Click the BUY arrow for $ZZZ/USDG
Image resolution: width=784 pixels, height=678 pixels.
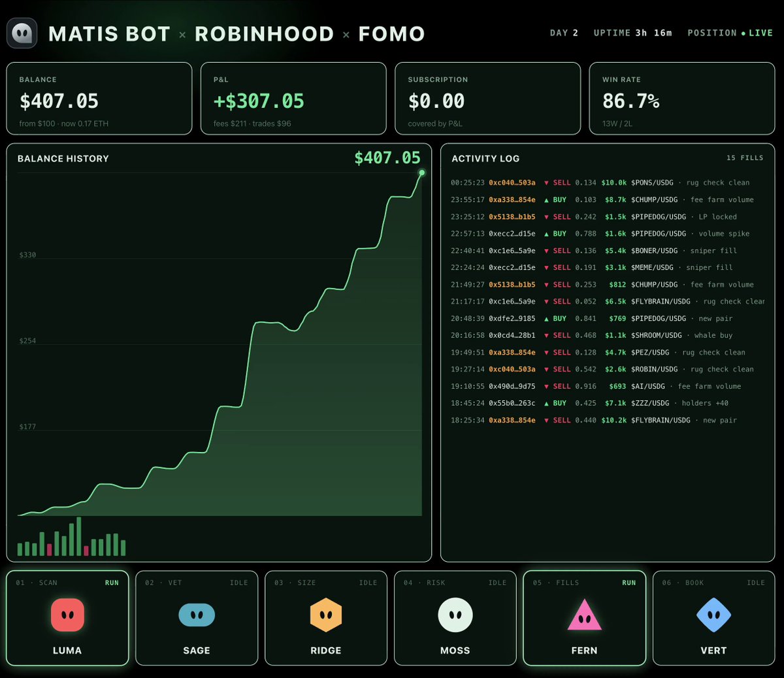click(x=546, y=404)
